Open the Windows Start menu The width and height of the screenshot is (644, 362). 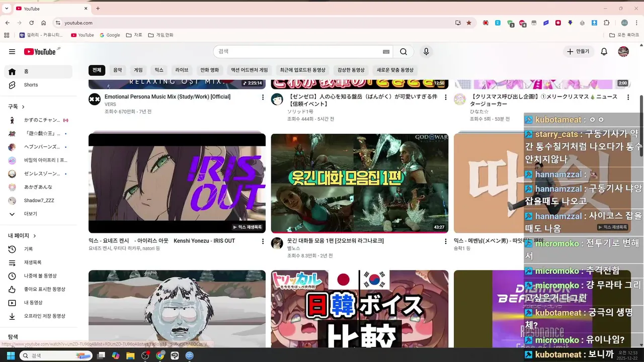(x=10, y=355)
